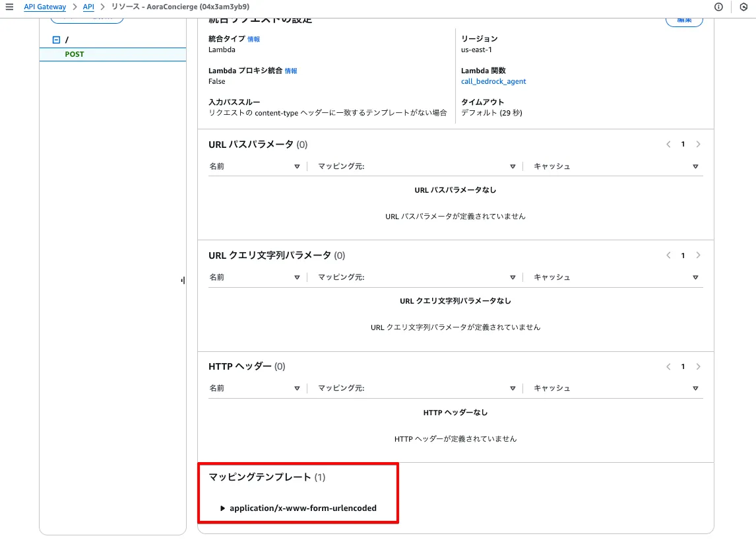This screenshot has height=542, width=756.
Task: Go to API Gateway breadcrumb link
Action: [x=45, y=7]
